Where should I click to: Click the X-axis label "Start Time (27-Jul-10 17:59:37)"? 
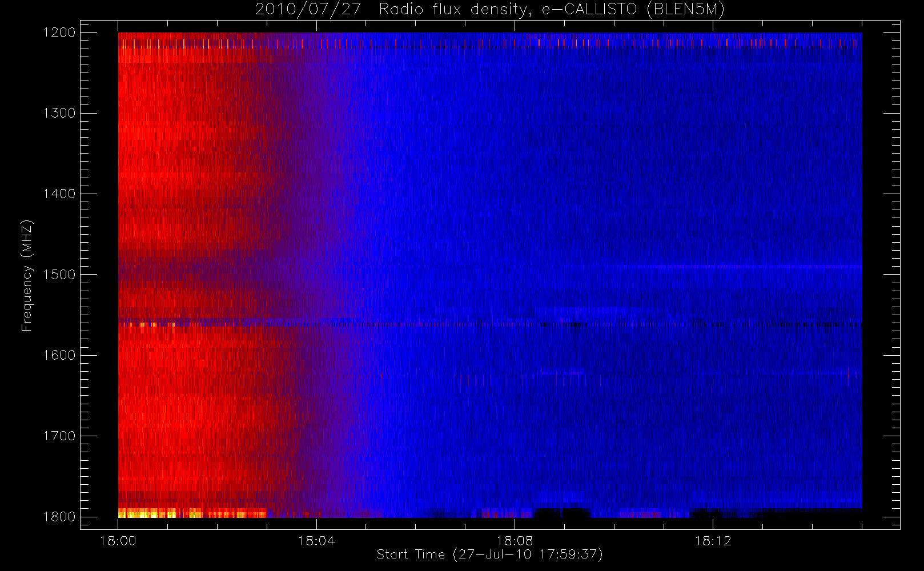click(x=489, y=554)
